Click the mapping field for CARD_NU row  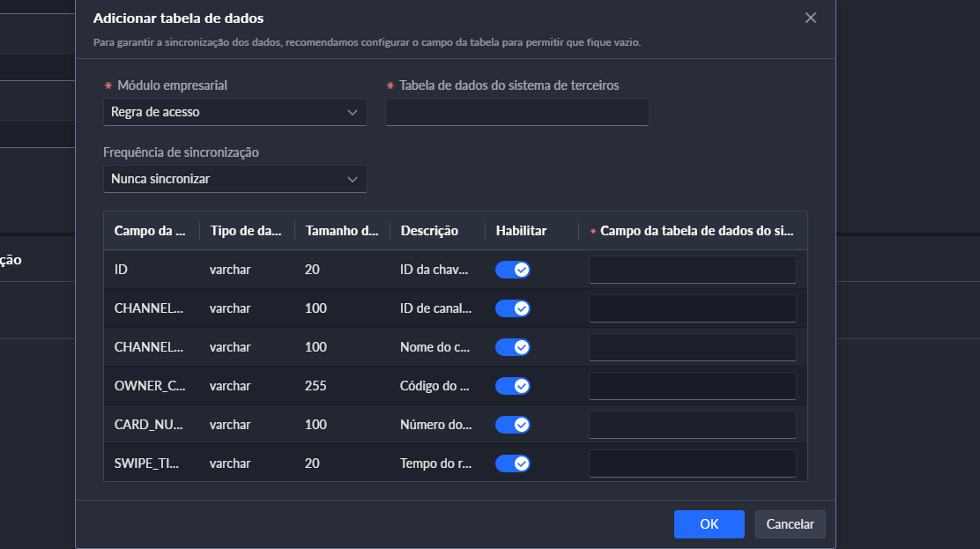pyautogui.click(x=692, y=425)
